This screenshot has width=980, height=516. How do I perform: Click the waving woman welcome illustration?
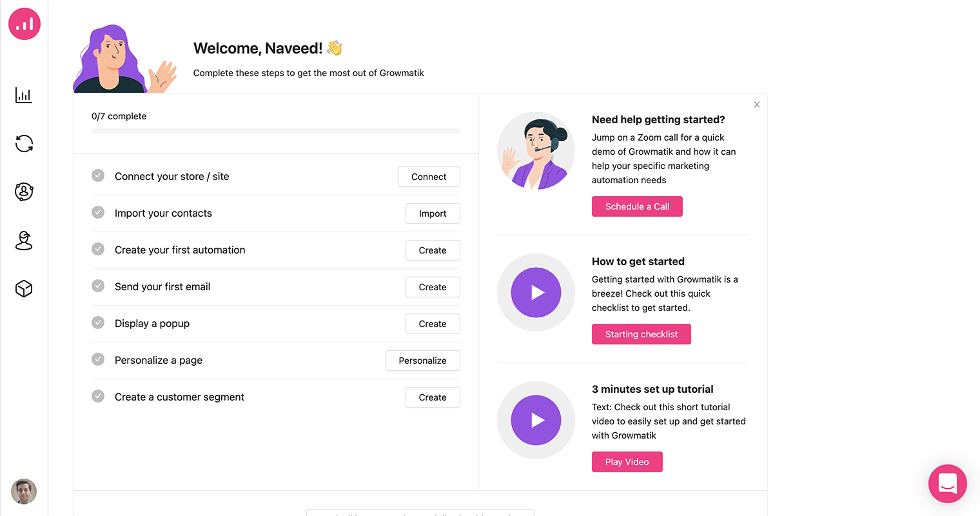(125, 59)
